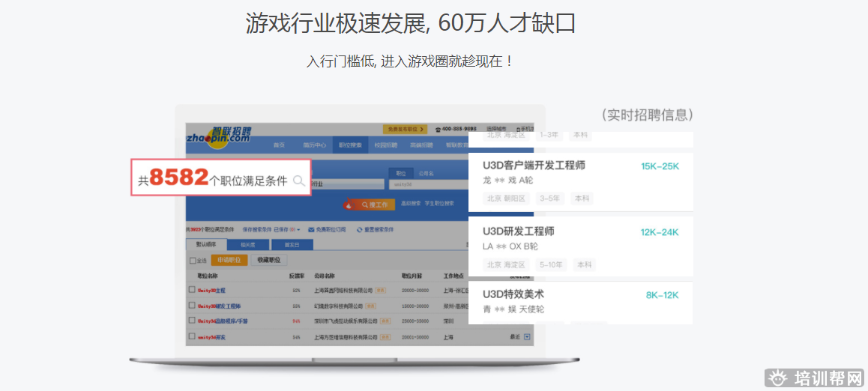868x391 pixels.
Task: Check the box for Unity3D研发工程师 row
Action: tap(192, 306)
